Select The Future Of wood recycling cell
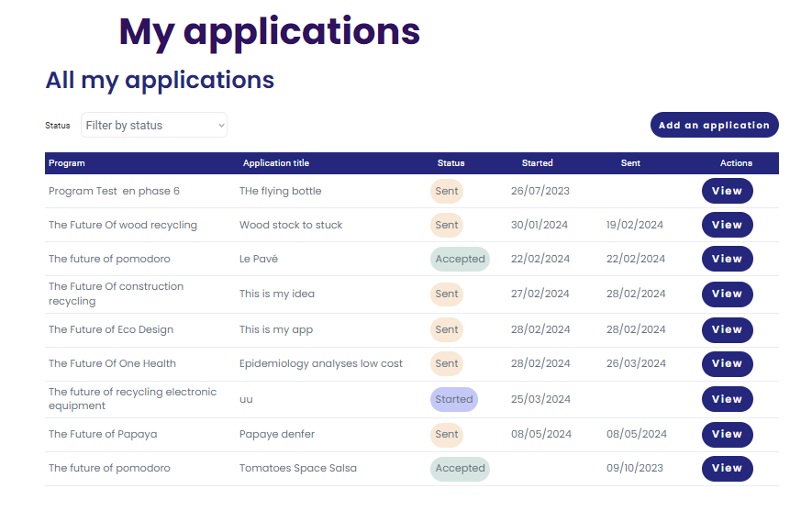 point(123,225)
